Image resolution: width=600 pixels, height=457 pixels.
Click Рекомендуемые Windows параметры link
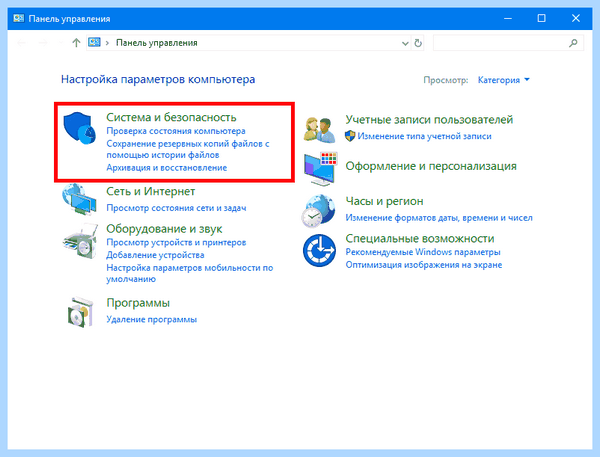[423, 252]
